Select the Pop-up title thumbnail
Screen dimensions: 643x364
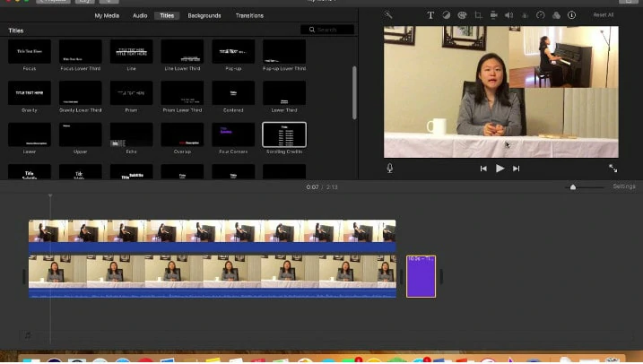[233, 51]
